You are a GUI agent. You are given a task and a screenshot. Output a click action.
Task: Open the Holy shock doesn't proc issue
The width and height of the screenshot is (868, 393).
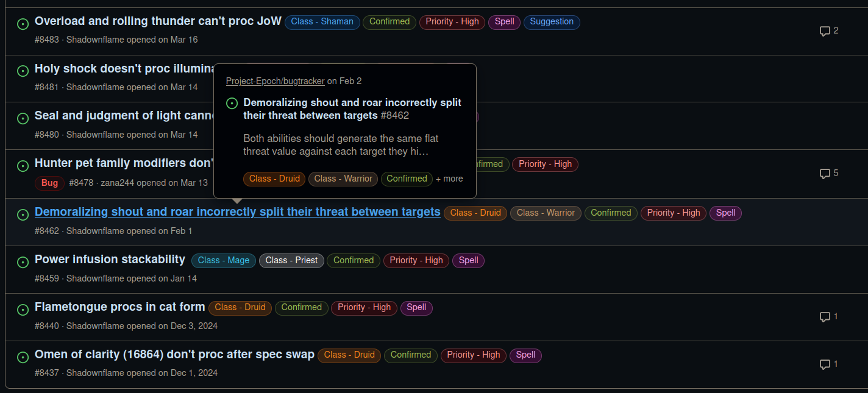124,69
